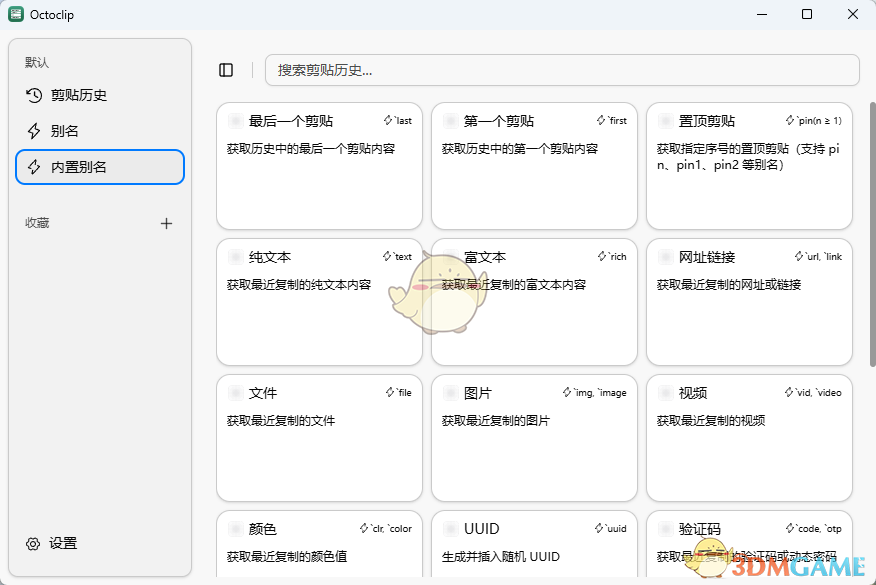The width and height of the screenshot is (876, 585).
Task: Click the Octoclip icon in the title bar
Action: 14,14
